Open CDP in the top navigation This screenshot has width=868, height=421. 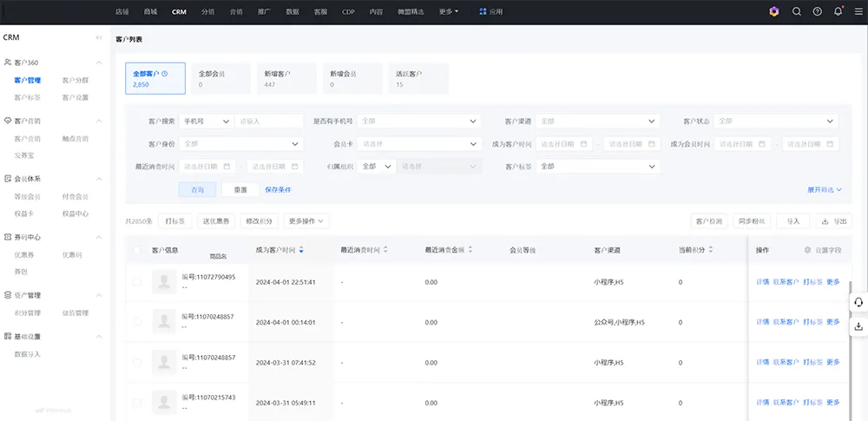click(x=348, y=11)
